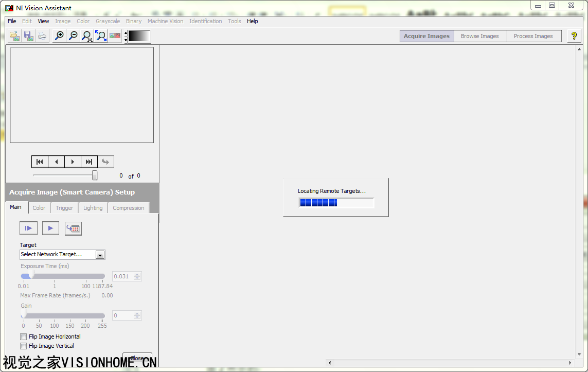This screenshot has height=372, width=588.
Task: Open the View menu
Action: click(44, 22)
